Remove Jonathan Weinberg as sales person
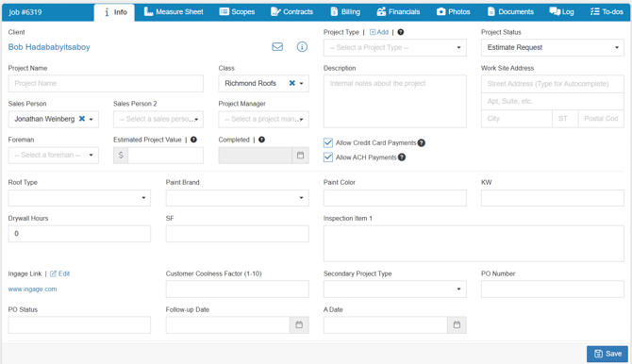The image size is (632, 364). (82, 119)
